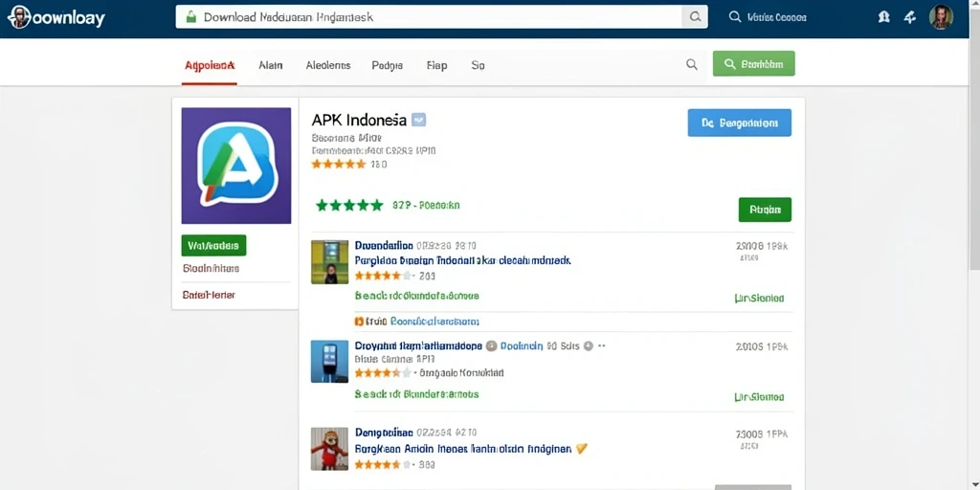Image resolution: width=980 pixels, height=490 pixels.
Task: Click the verified badge next to APK Indonesia
Action: click(419, 120)
